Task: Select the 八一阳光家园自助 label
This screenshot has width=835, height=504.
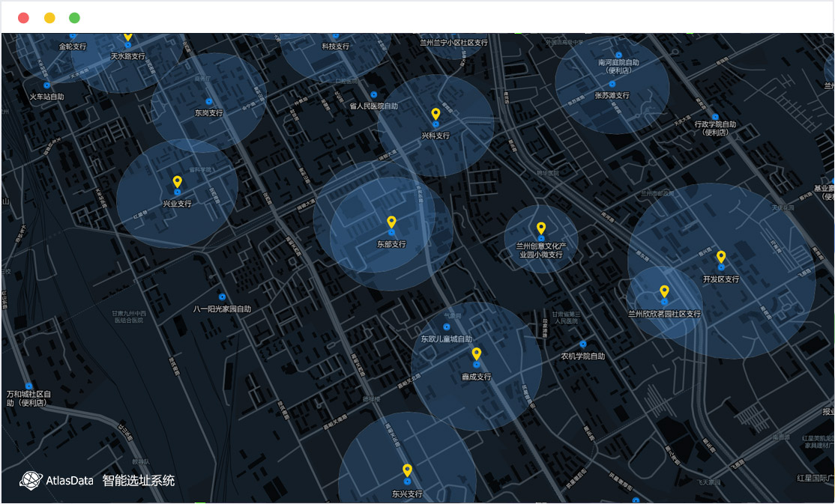Action: 222,309
